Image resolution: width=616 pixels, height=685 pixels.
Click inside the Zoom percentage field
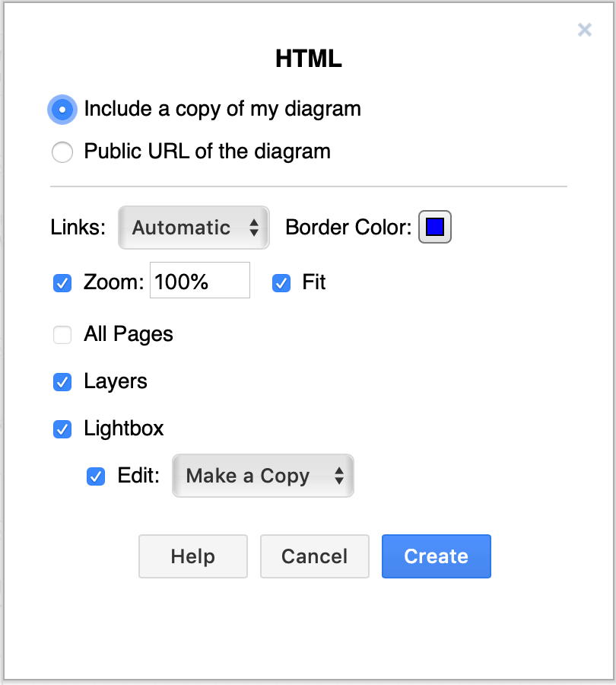(x=199, y=280)
